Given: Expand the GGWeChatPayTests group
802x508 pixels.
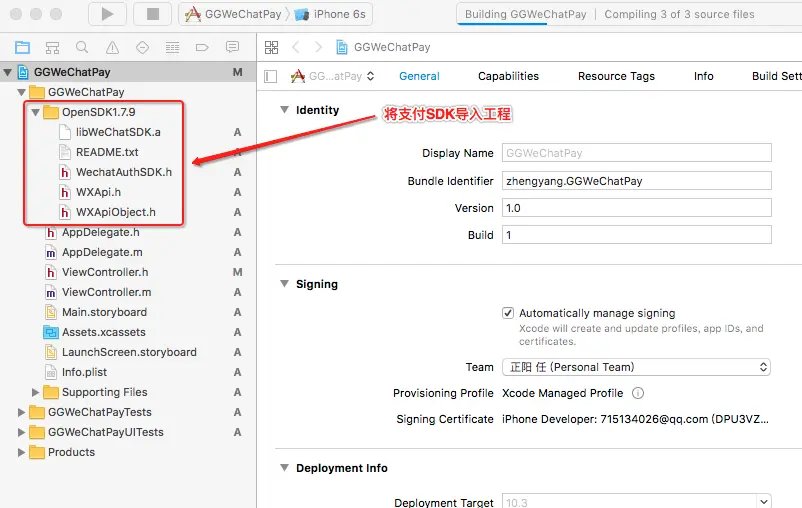Looking at the screenshot, I should (21, 412).
